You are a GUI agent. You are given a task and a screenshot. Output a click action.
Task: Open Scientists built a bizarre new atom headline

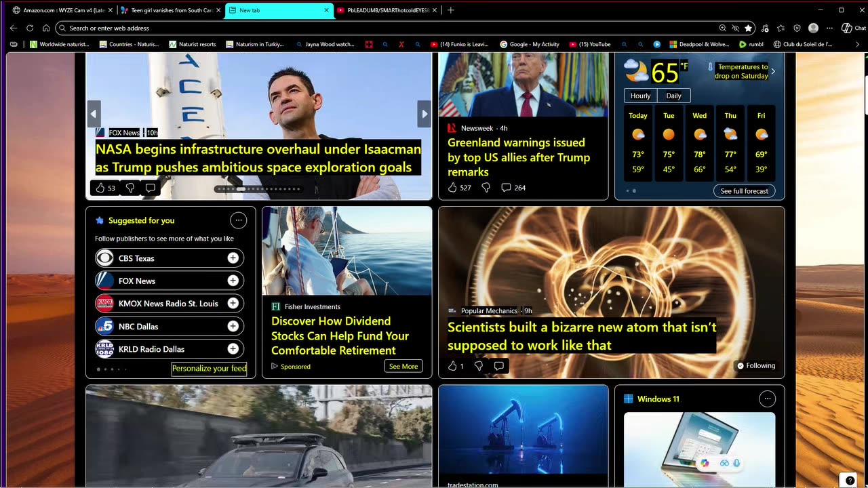[x=582, y=336]
